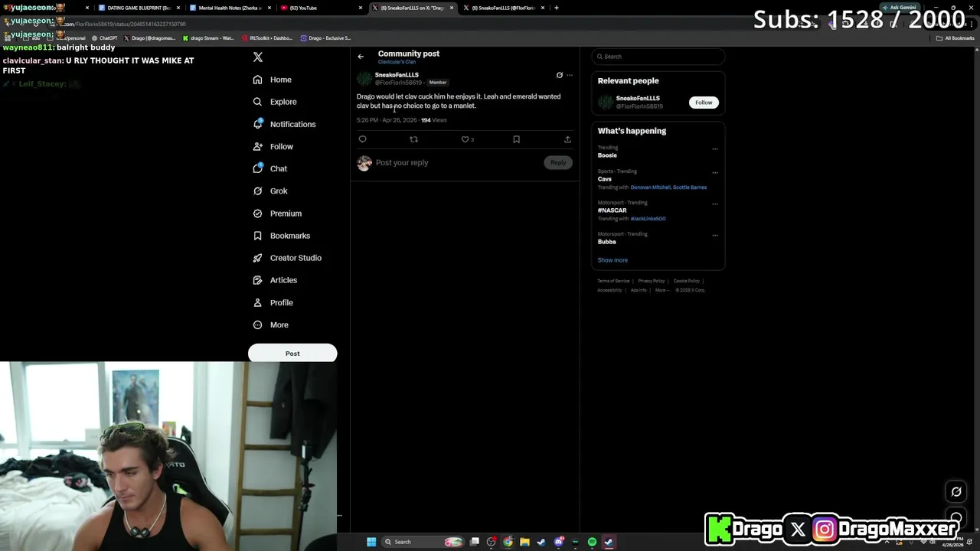Open Creator Studio in sidebar
Image resolution: width=980 pixels, height=551 pixels.
[x=287, y=258]
